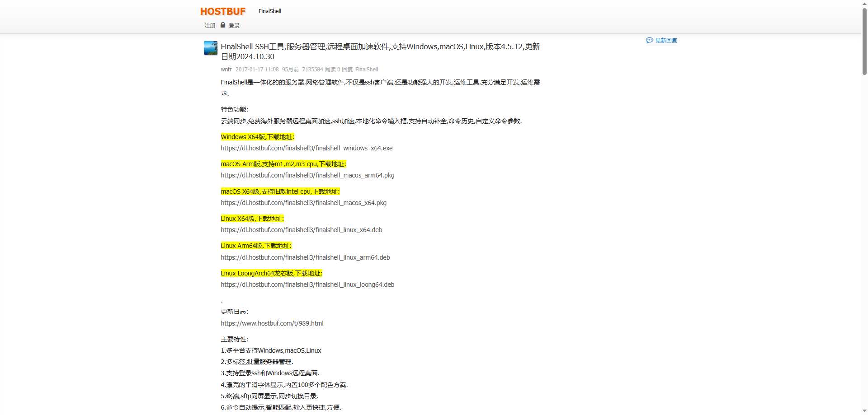This screenshot has height=415, width=868.
Task: Click the author avatar thumbnail
Action: pyautogui.click(x=211, y=48)
